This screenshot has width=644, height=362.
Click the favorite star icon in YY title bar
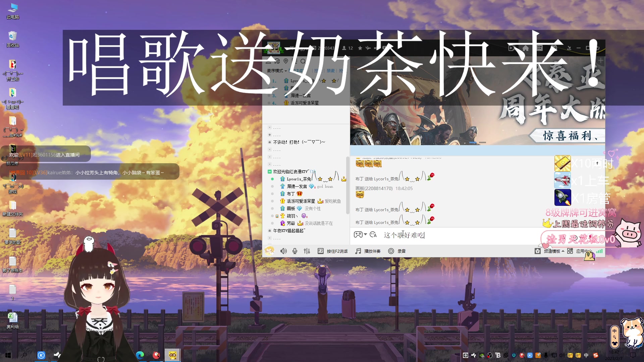point(360,48)
